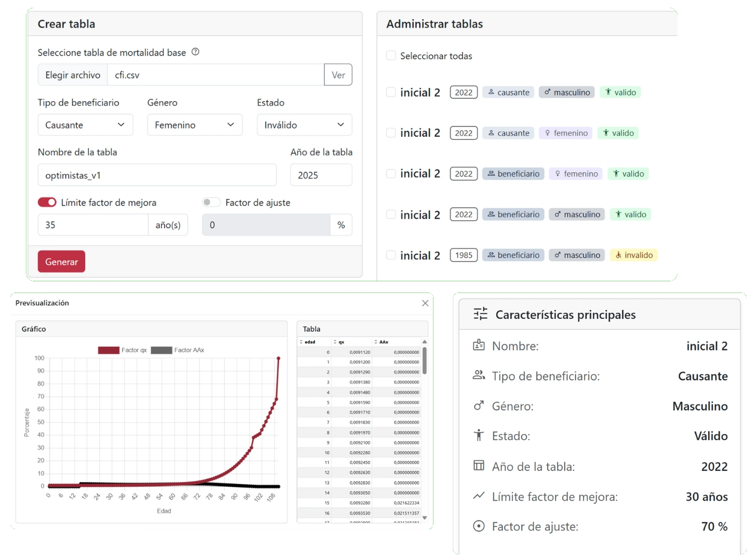Click the Límite factor años field
Screen dimensions: 755x560
[x=93, y=225]
